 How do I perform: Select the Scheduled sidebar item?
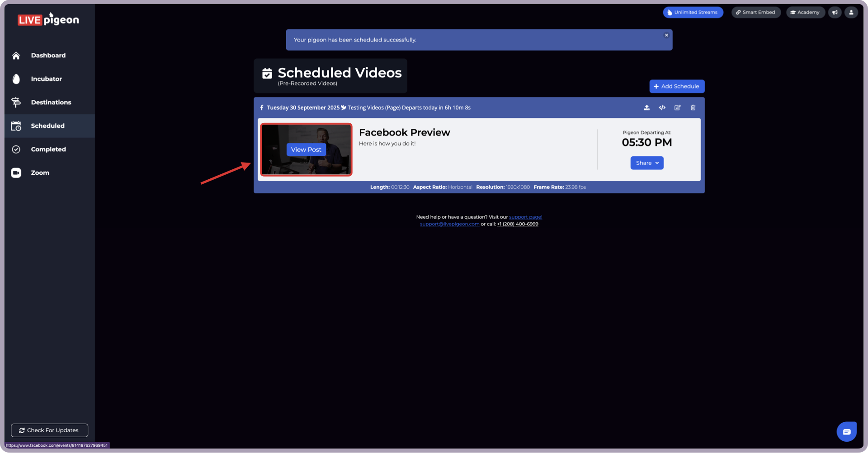pos(50,126)
